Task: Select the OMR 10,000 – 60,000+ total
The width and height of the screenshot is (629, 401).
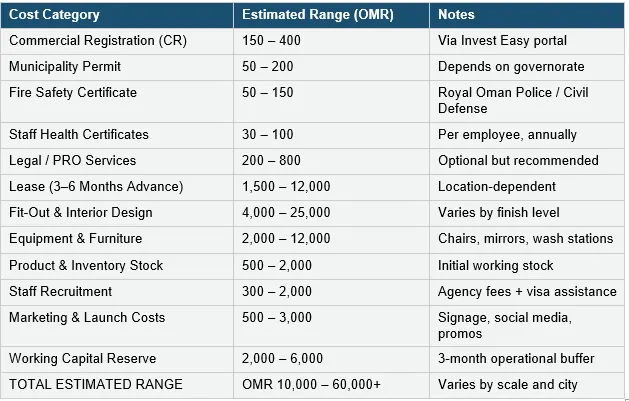Action: [x=311, y=385]
